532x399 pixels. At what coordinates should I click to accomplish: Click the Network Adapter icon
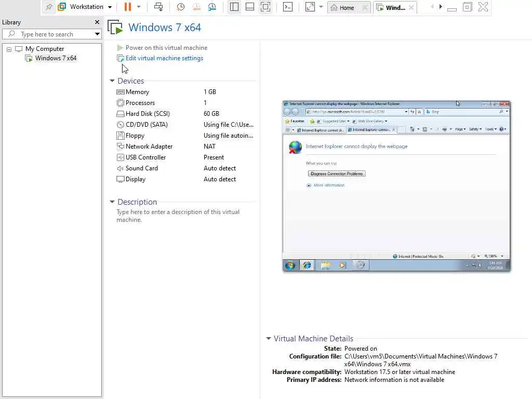point(120,146)
